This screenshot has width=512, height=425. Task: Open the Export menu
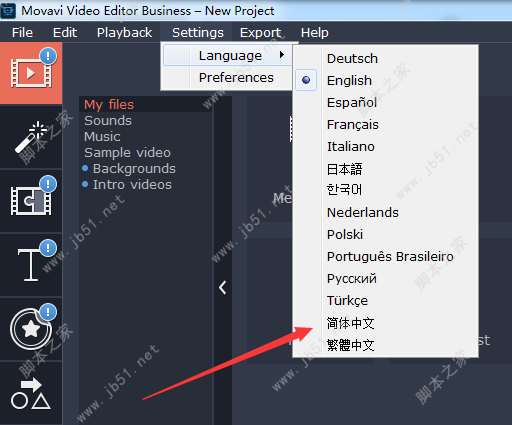[261, 33]
